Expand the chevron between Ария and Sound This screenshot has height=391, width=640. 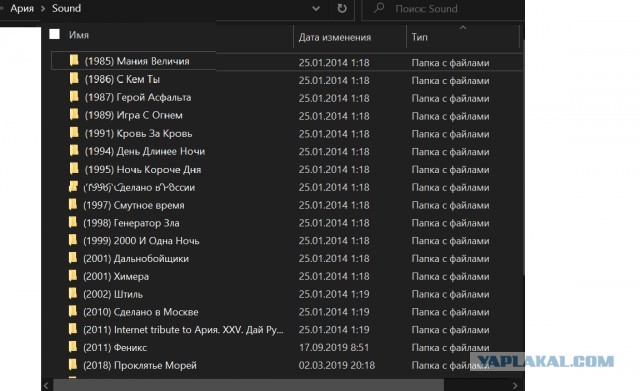click(43, 9)
